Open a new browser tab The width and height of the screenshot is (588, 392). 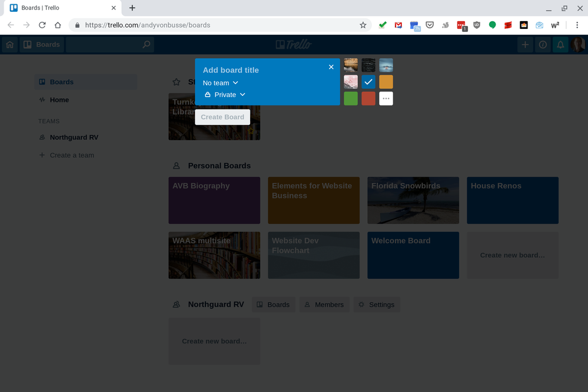pos(132,8)
